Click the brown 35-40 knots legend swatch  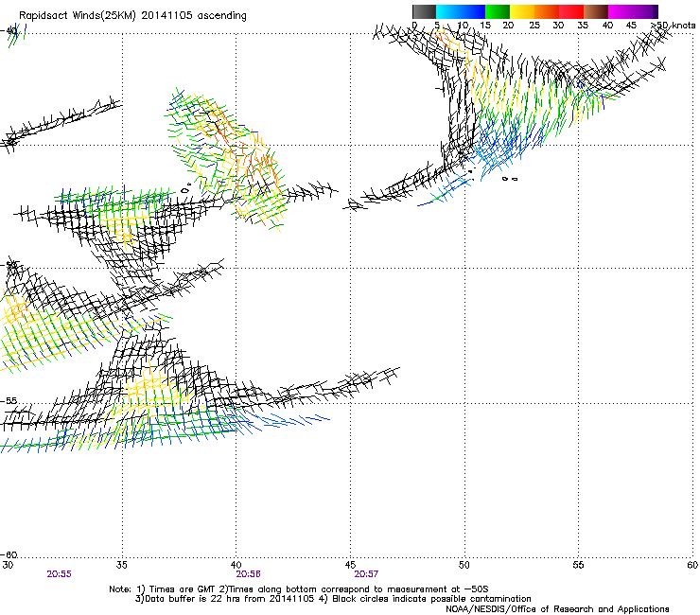596,11
